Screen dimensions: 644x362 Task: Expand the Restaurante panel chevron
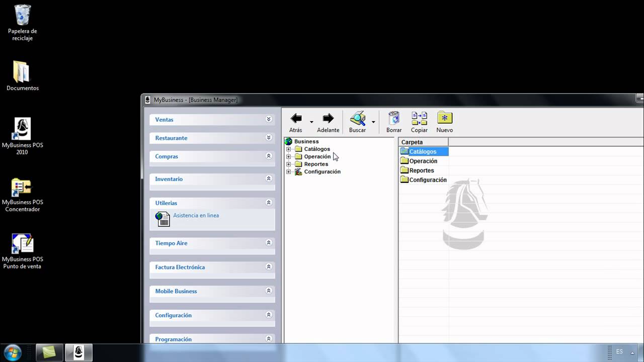[x=269, y=137]
